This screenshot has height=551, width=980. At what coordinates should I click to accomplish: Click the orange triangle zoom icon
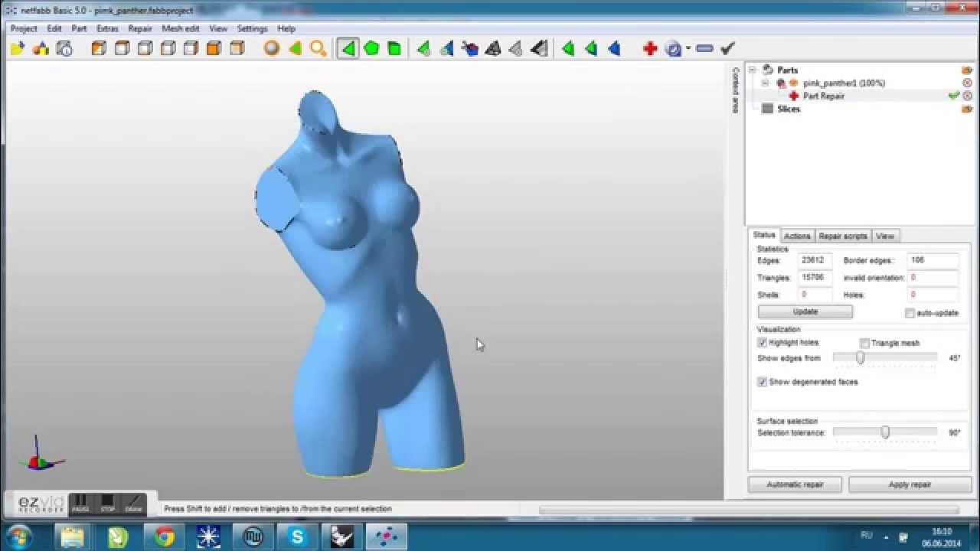click(295, 49)
